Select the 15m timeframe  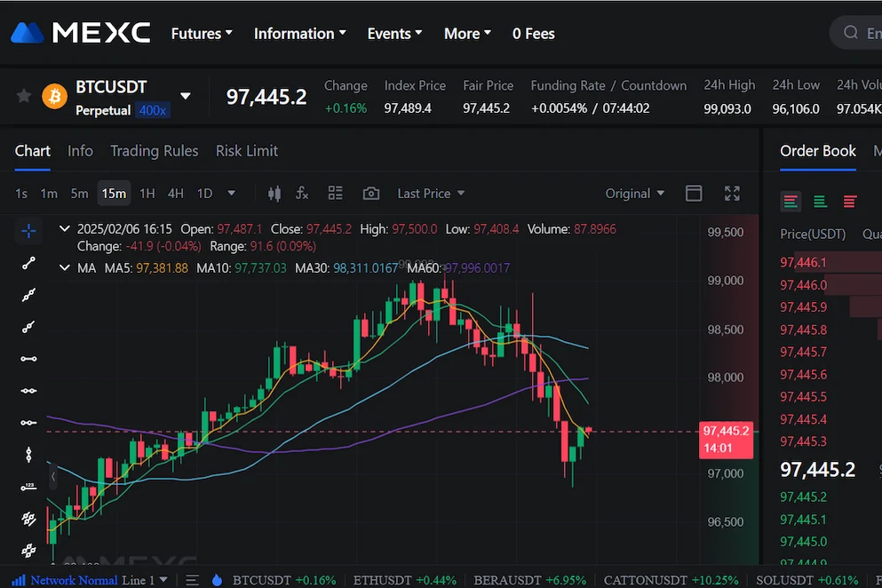coord(114,194)
